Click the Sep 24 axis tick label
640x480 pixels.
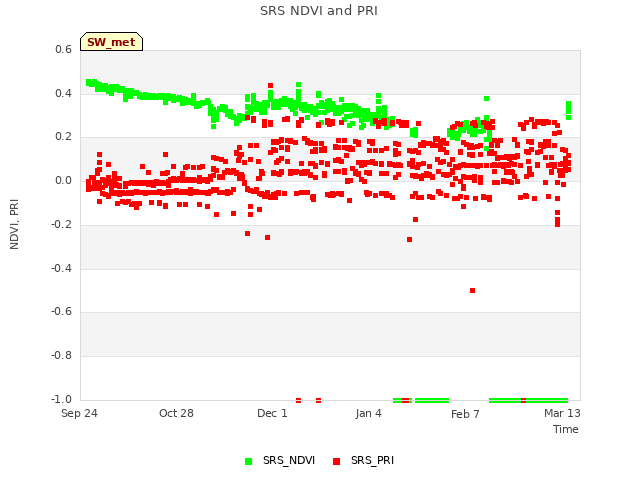point(79,413)
